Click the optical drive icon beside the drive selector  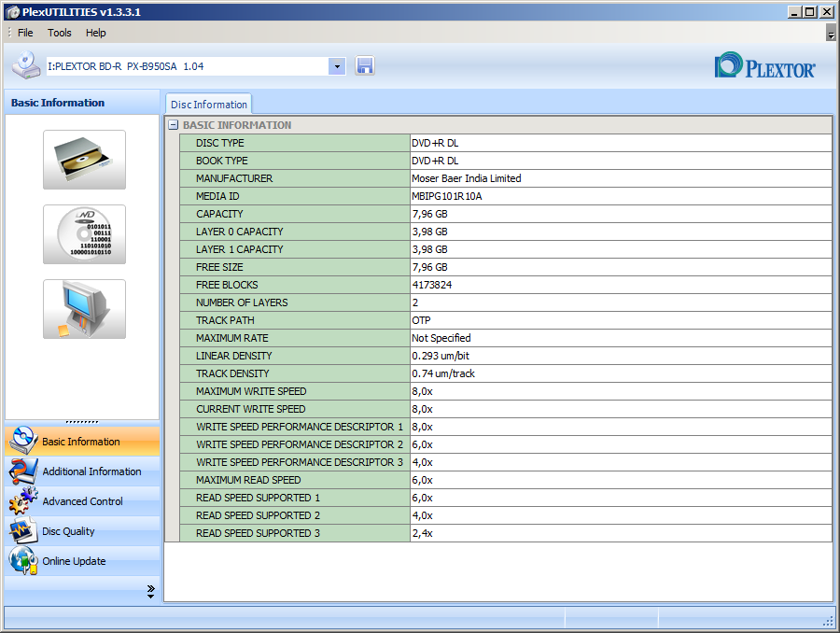pyautogui.click(x=26, y=66)
